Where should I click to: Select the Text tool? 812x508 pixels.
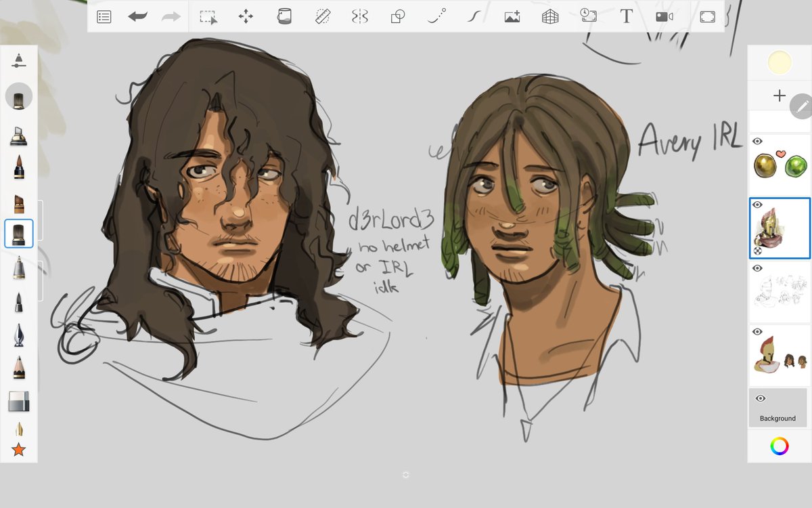627,16
